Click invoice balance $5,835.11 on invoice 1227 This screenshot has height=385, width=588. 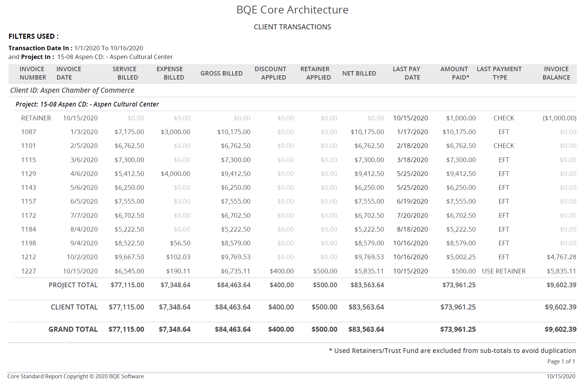click(x=562, y=271)
